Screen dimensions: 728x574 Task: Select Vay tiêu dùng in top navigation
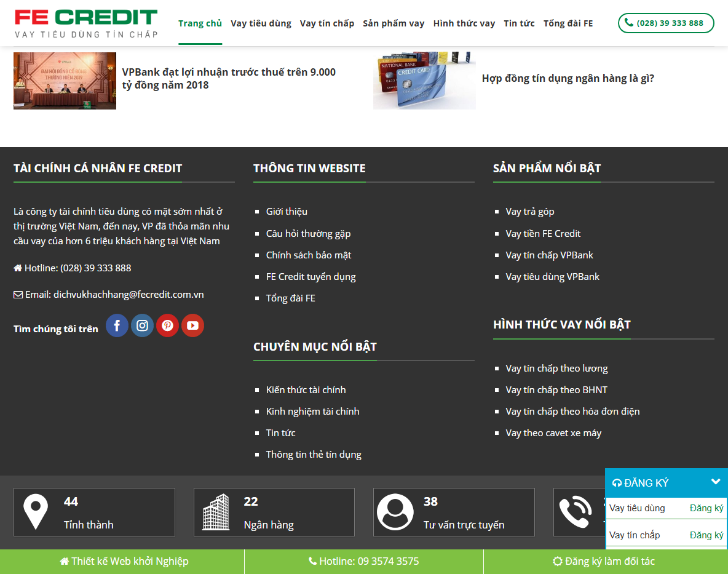(261, 23)
